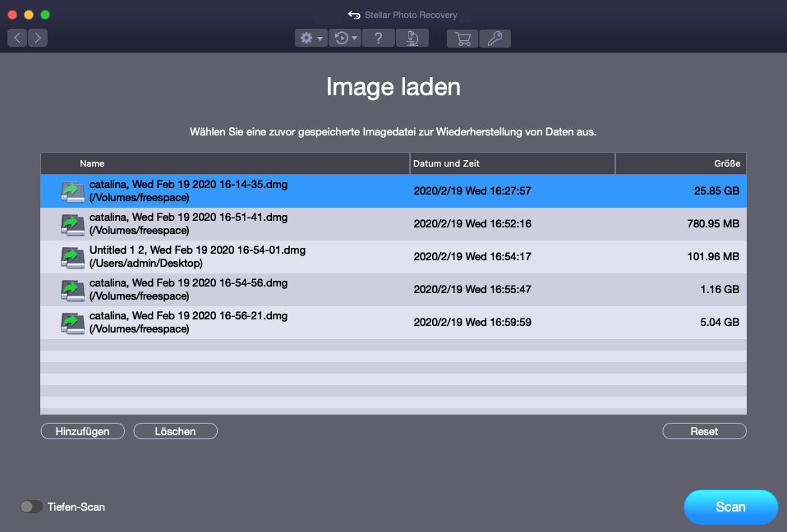The height and width of the screenshot is (532, 787).
Task: Sort by the Größe column header
Action: [x=681, y=163]
